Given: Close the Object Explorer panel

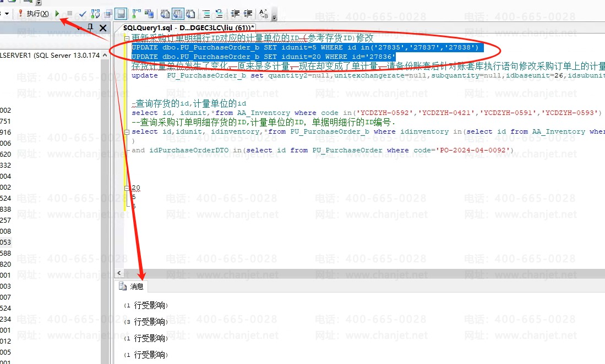Looking at the screenshot, I should click(x=103, y=27).
